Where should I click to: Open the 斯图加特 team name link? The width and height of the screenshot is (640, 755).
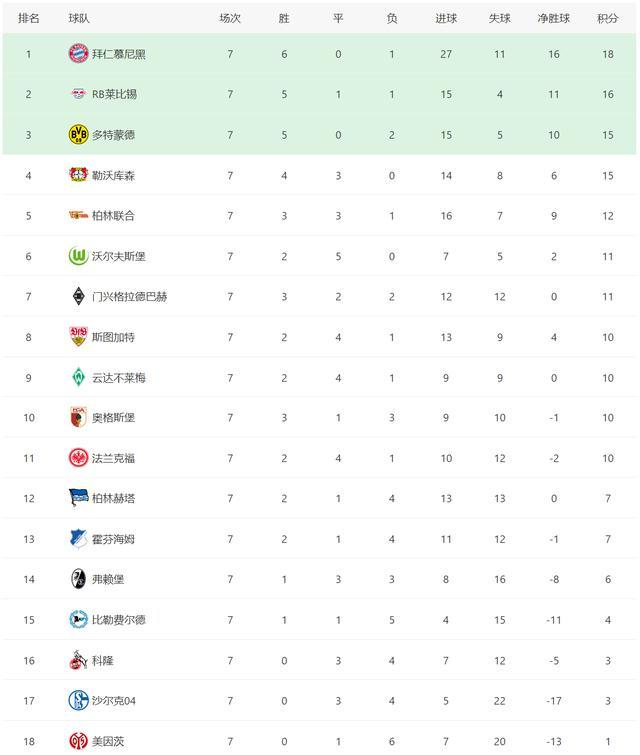click(113, 337)
